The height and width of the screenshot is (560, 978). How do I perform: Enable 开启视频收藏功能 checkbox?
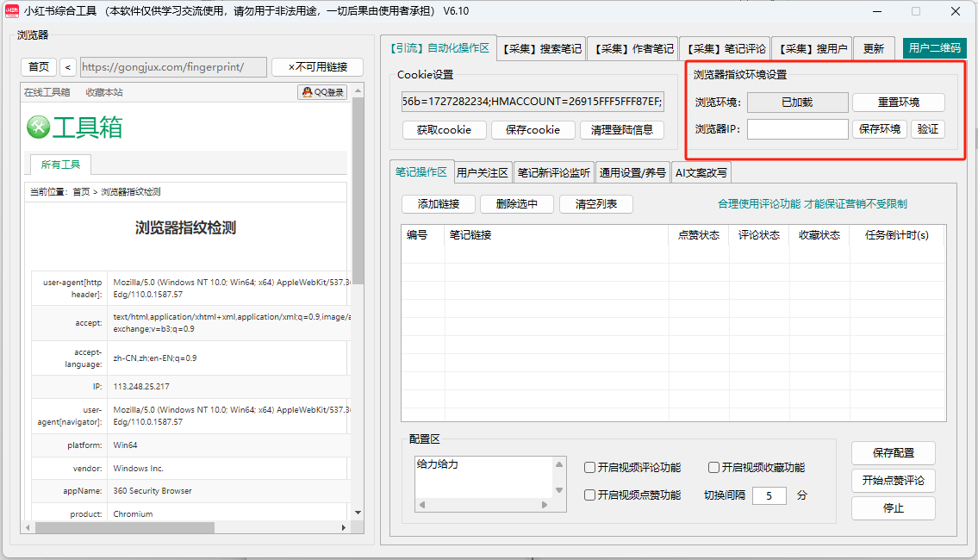tap(713, 468)
